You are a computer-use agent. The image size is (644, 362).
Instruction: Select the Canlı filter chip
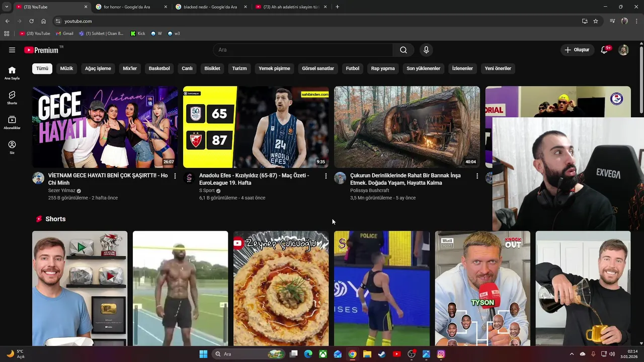[187, 68]
